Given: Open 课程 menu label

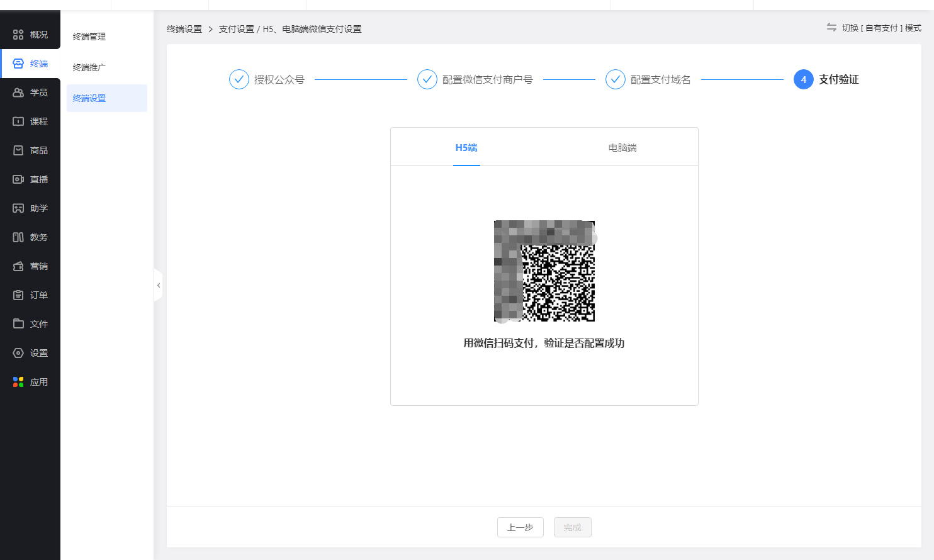Looking at the screenshot, I should 39,121.
